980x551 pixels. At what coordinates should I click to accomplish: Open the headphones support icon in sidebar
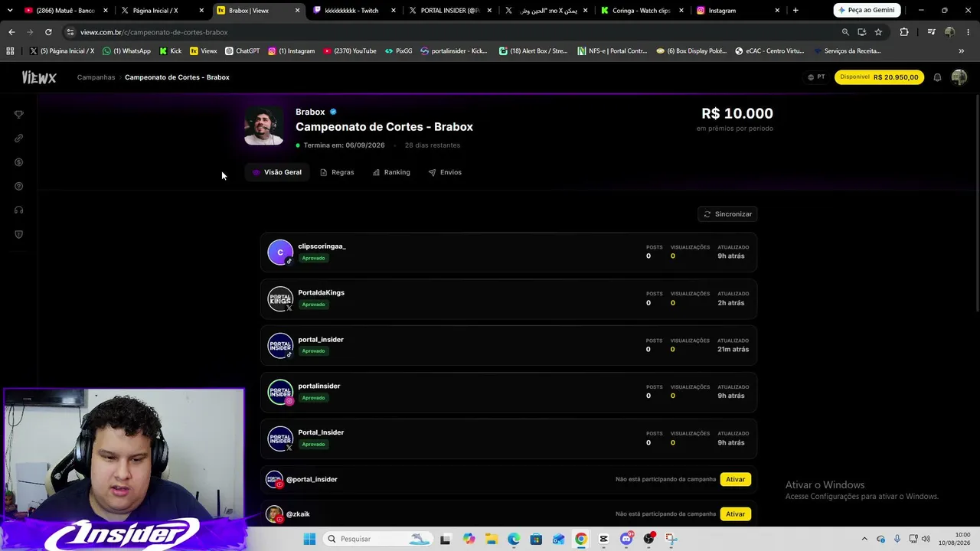(x=19, y=210)
